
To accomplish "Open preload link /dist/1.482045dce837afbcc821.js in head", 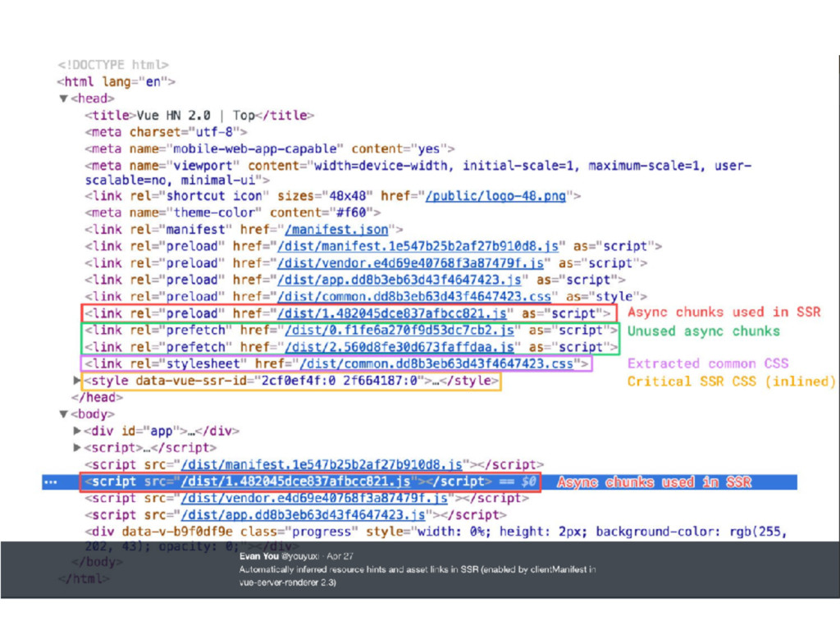I will [x=391, y=313].
